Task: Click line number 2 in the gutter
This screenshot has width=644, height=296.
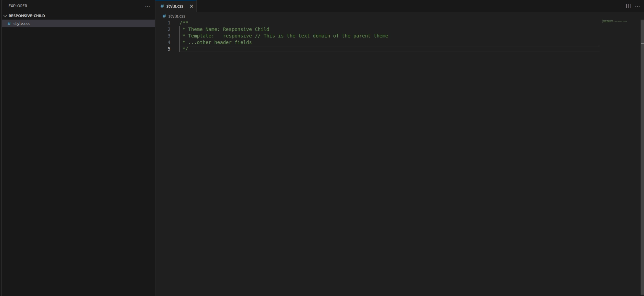Action: (x=169, y=29)
